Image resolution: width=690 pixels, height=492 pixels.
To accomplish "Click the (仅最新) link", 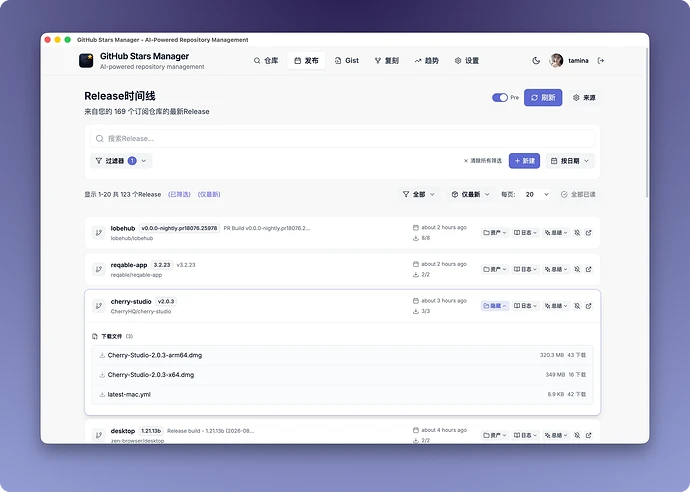I will [209, 194].
